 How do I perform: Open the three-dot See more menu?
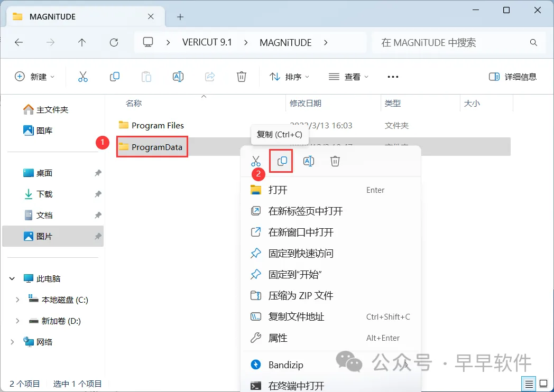[393, 77]
